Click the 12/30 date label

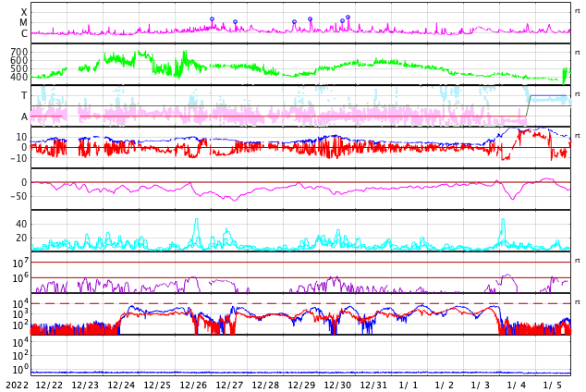[x=338, y=386]
